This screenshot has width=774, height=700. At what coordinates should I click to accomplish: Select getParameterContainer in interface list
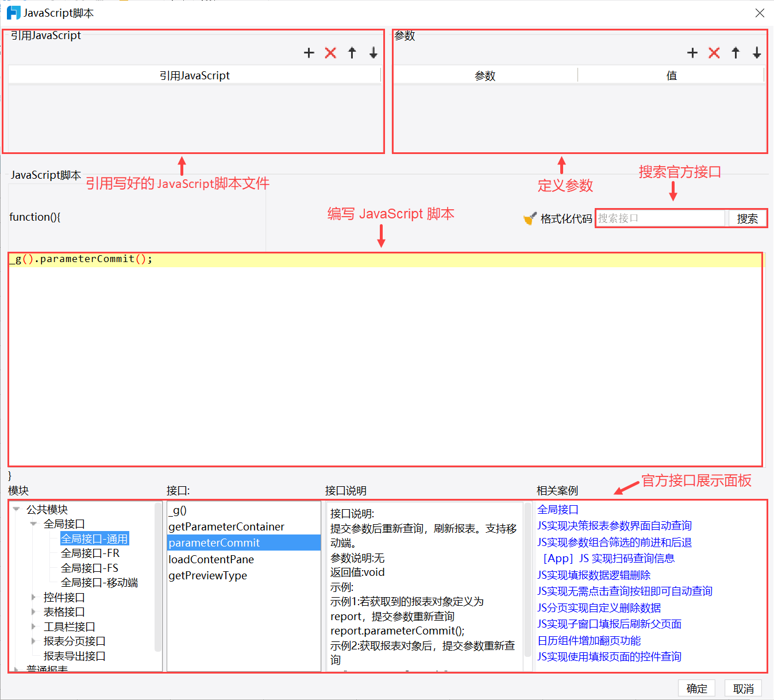[244, 526]
